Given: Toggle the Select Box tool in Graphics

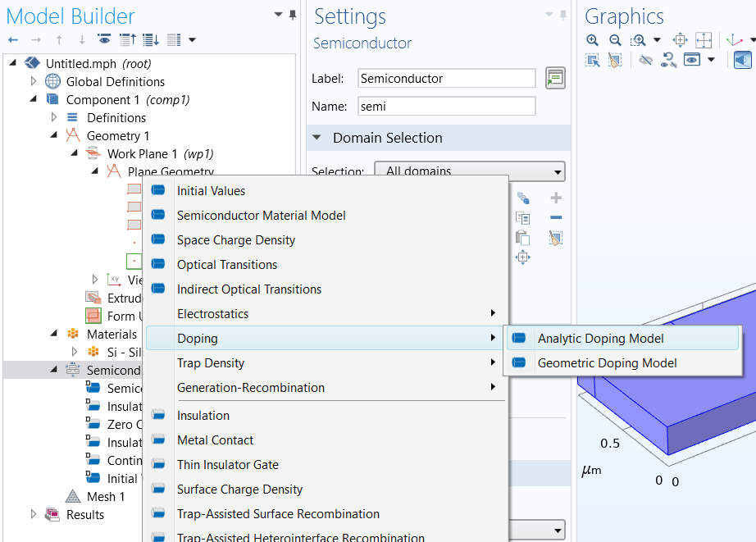Looking at the screenshot, I should pyautogui.click(x=593, y=60).
